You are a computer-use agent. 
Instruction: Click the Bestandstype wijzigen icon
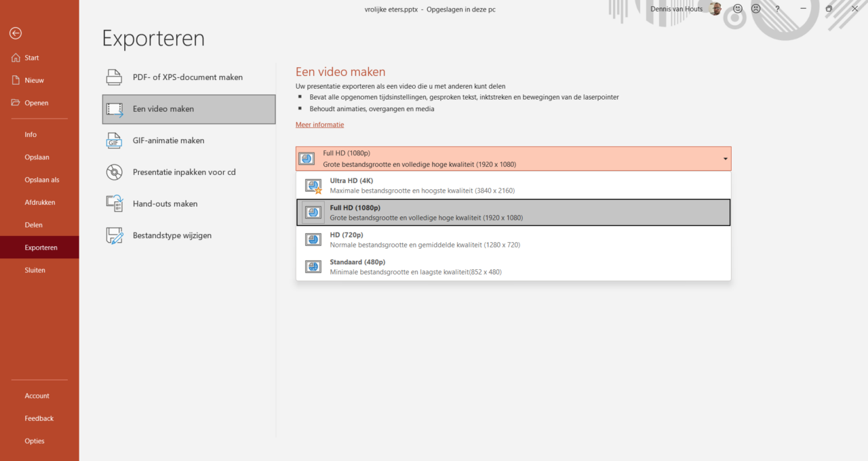click(x=114, y=235)
